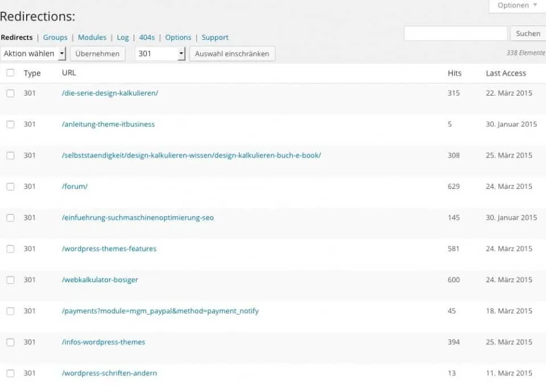Open the 'Aktion wählen' bulk action dropdown

coord(34,53)
